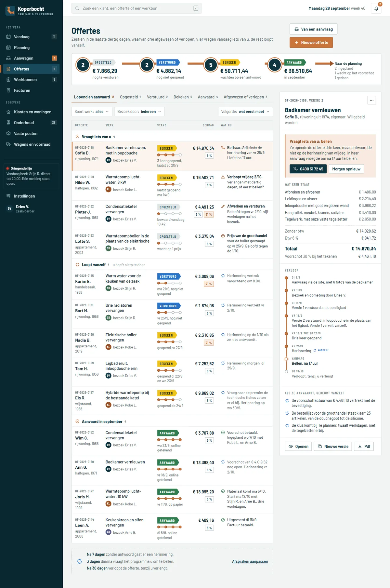
Task: Click the Werkbonnen document icon
Action: [8, 80]
